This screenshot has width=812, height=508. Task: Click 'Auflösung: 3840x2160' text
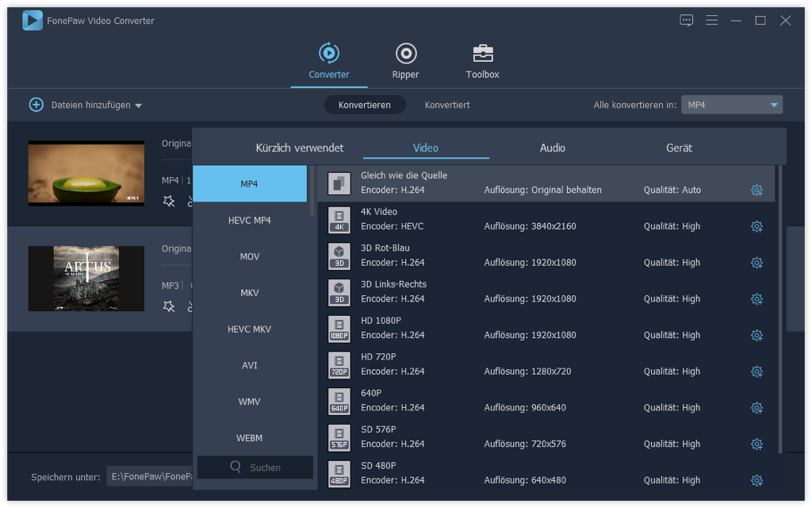(x=530, y=226)
